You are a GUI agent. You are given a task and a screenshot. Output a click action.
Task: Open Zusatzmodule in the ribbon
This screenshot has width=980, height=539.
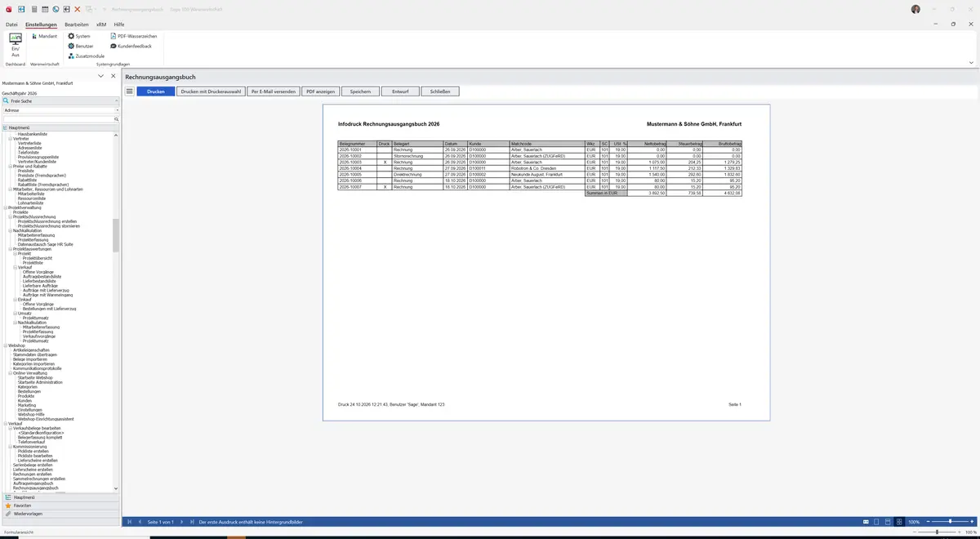coord(86,56)
